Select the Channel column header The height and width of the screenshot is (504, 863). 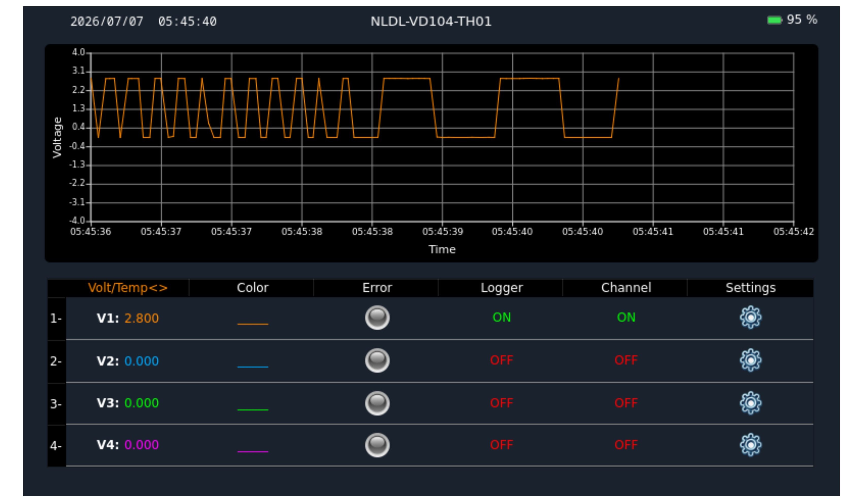click(626, 288)
